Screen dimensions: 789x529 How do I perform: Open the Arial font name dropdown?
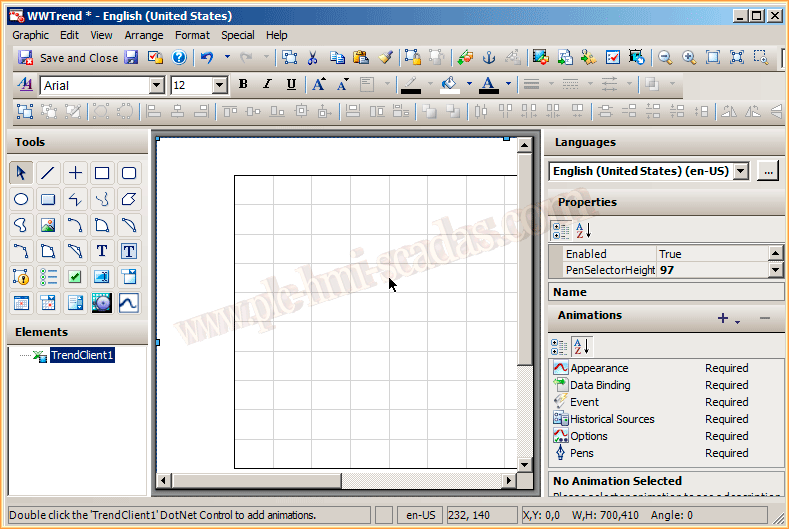tap(156, 86)
